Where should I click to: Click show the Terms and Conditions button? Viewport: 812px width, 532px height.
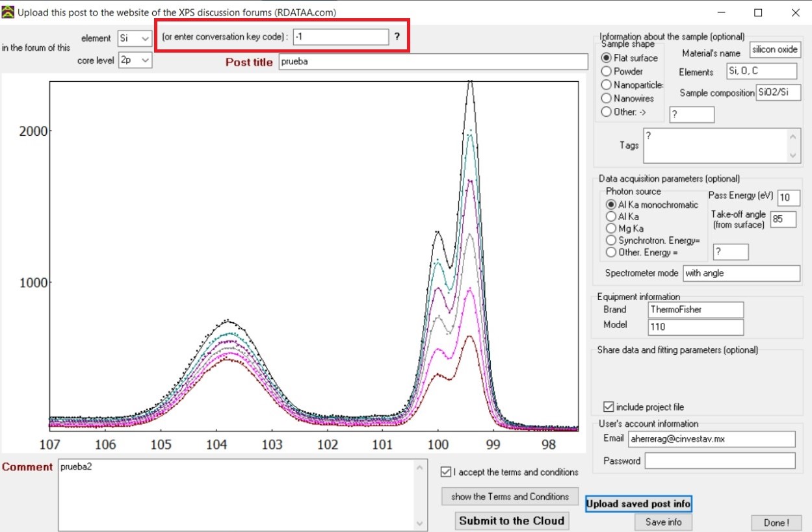pos(510,497)
